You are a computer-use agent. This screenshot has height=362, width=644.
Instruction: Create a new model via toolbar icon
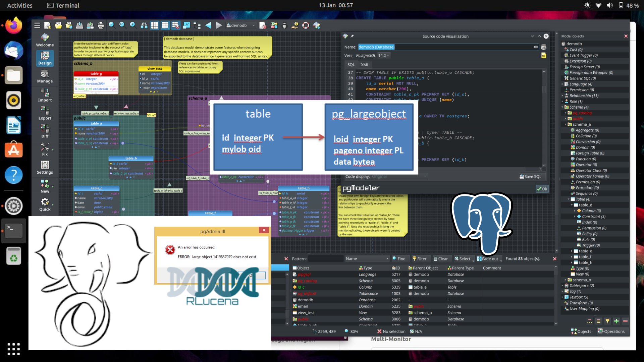coord(48,25)
